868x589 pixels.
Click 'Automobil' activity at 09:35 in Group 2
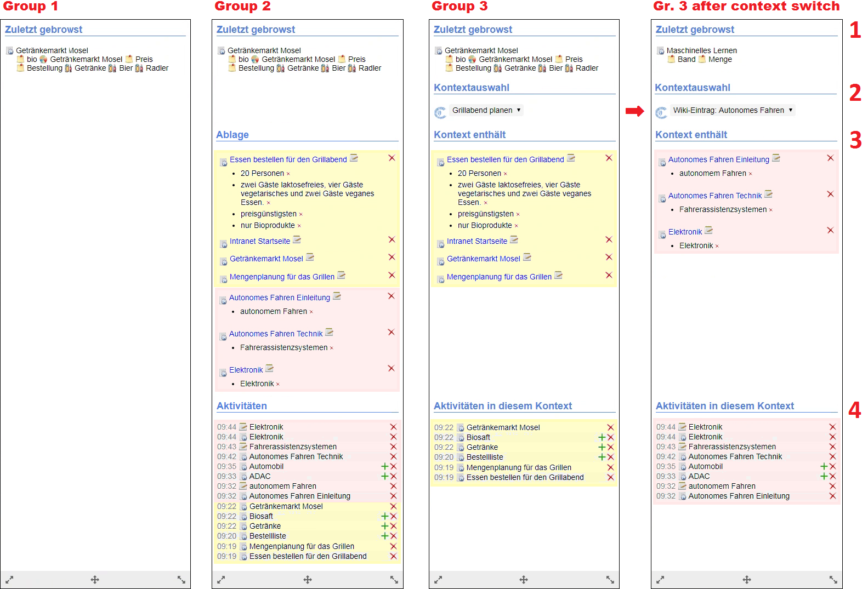[266, 466]
